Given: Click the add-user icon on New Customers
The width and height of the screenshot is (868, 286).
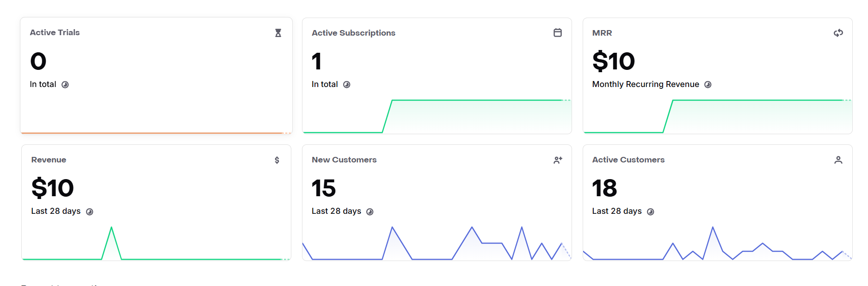Looking at the screenshot, I should coord(558,160).
